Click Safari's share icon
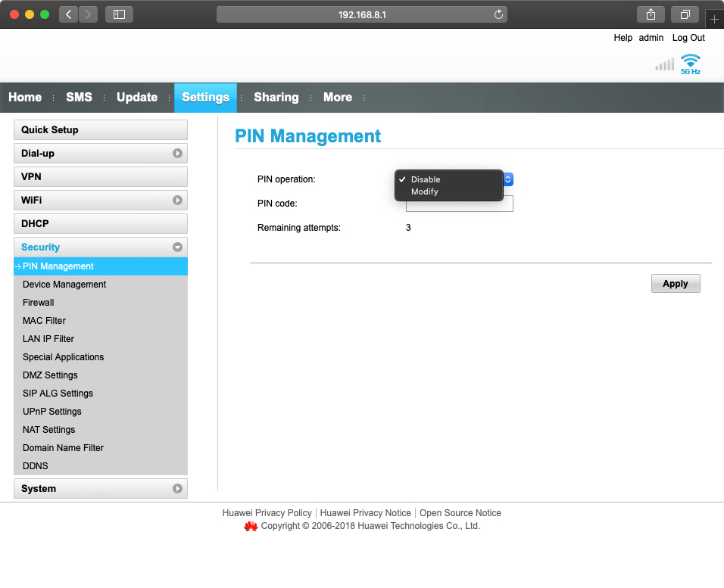 tap(651, 14)
